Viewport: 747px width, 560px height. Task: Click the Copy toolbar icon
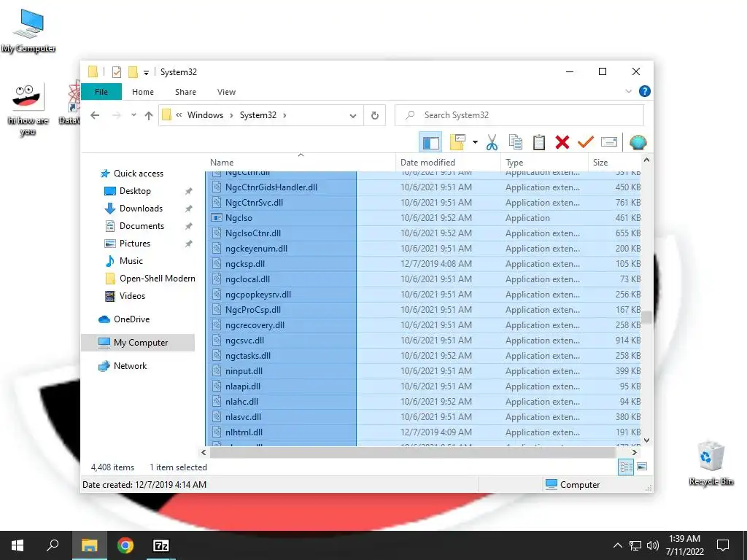coord(516,142)
